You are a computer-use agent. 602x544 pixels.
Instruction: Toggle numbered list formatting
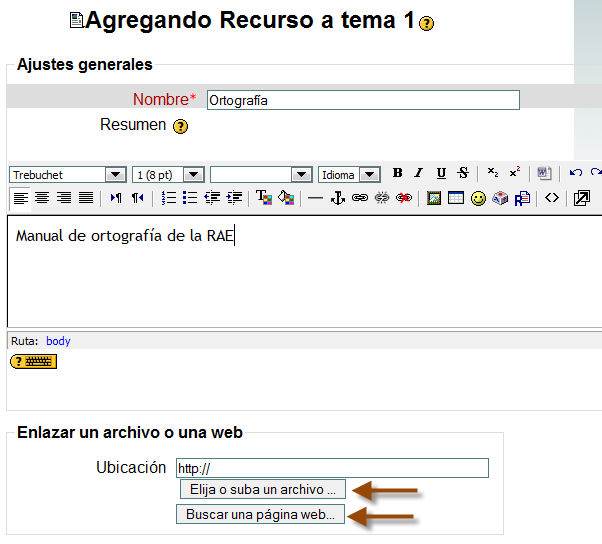[169, 198]
